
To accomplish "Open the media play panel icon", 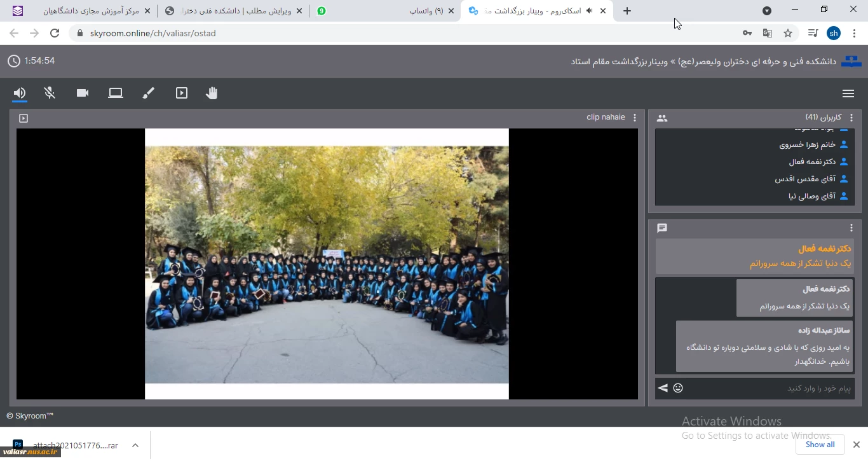I will [x=182, y=93].
